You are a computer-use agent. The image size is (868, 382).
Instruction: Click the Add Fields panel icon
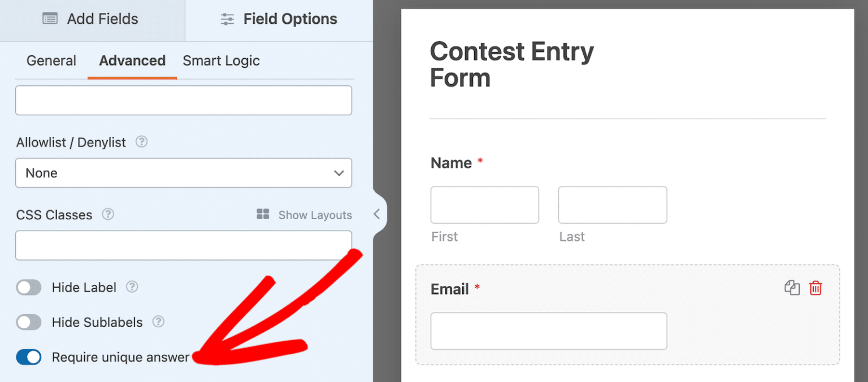point(50,19)
